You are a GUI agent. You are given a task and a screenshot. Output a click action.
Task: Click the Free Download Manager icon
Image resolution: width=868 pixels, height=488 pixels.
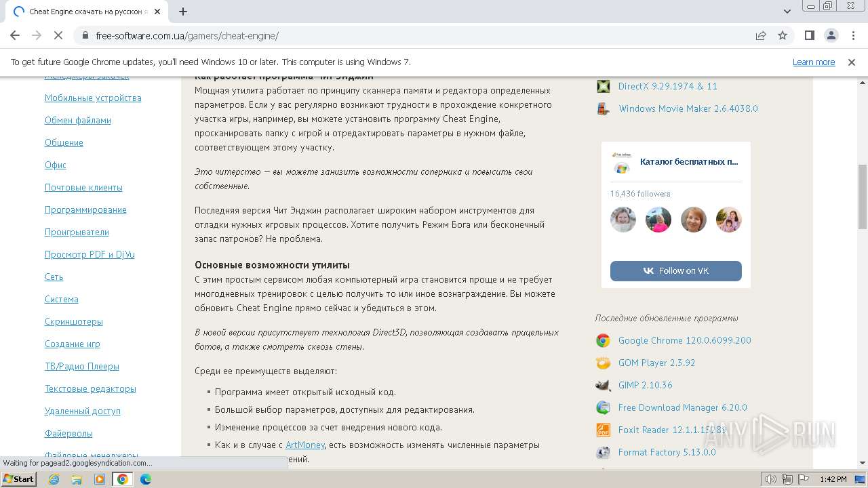[603, 407]
